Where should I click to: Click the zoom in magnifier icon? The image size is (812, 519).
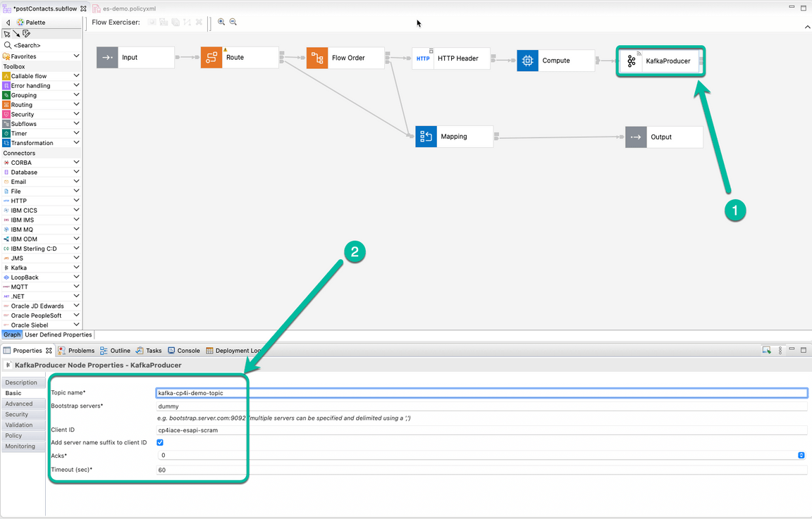click(221, 22)
